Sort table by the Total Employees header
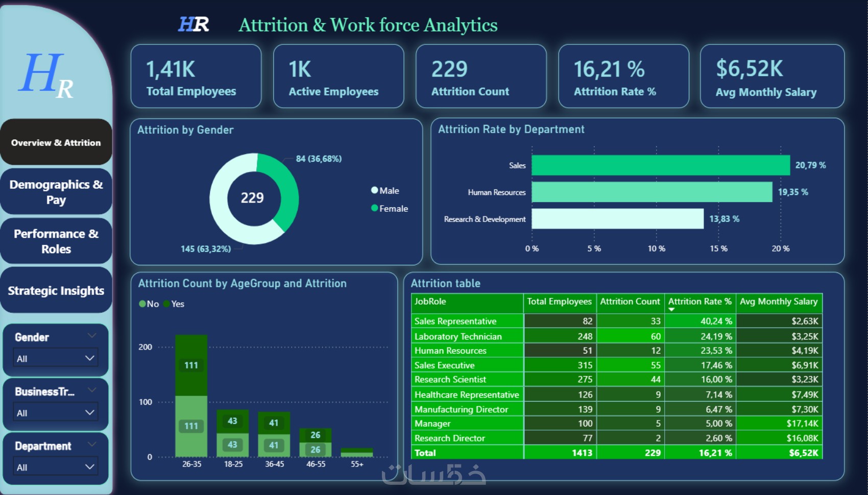The width and height of the screenshot is (868, 495). pyautogui.click(x=559, y=302)
